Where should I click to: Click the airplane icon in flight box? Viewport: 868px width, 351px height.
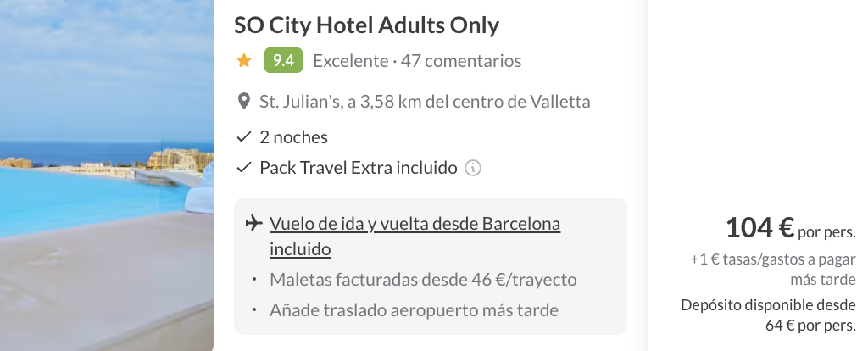point(253,224)
